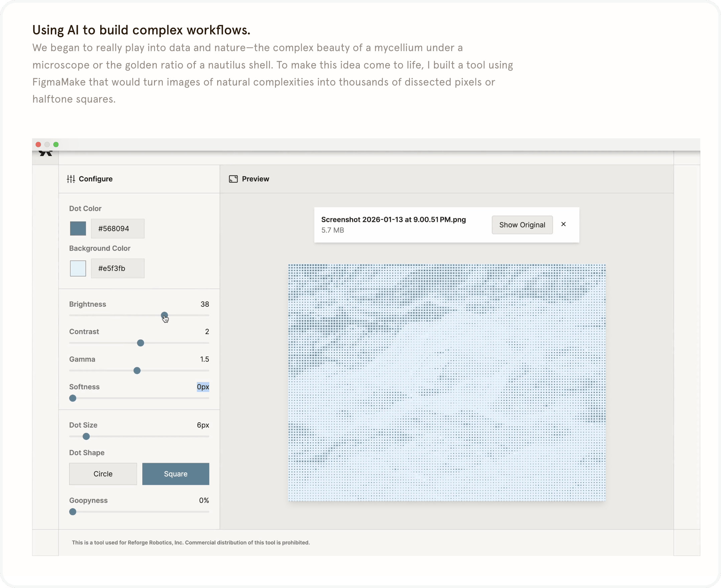Click the #e5f3fb background hex field
This screenshot has height=588, width=721.
pyautogui.click(x=118, y=268)
